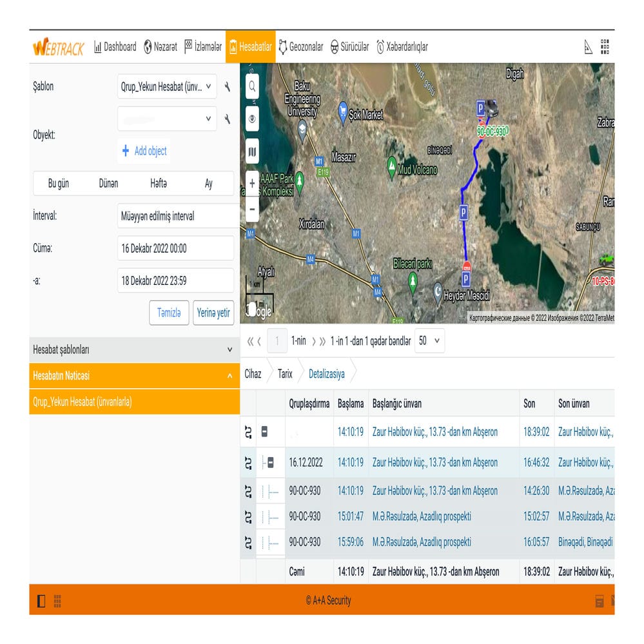
Task: Click the start date field 16 Dekabr 2022
Action: click(175, 248)
